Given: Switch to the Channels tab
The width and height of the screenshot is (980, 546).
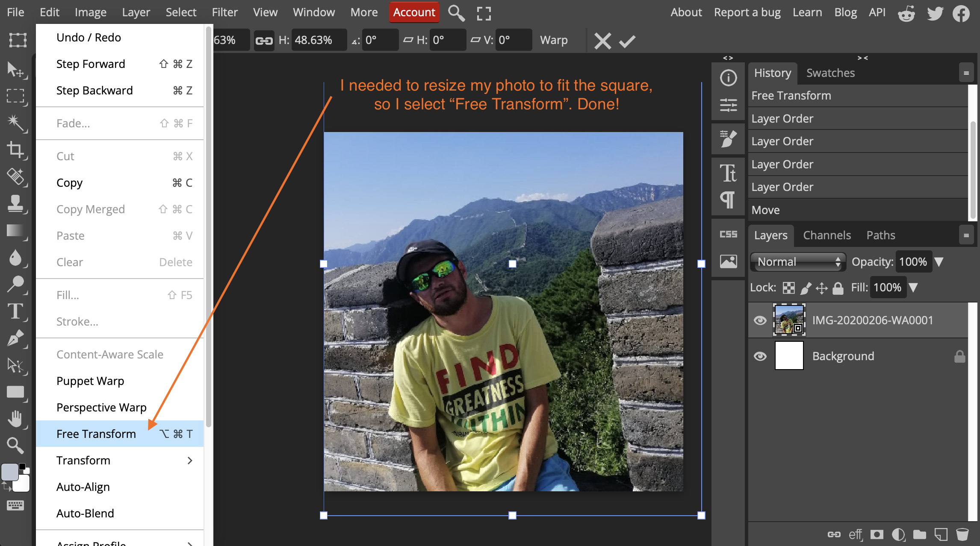Looking at the screenshot, I should coord(827,235).
